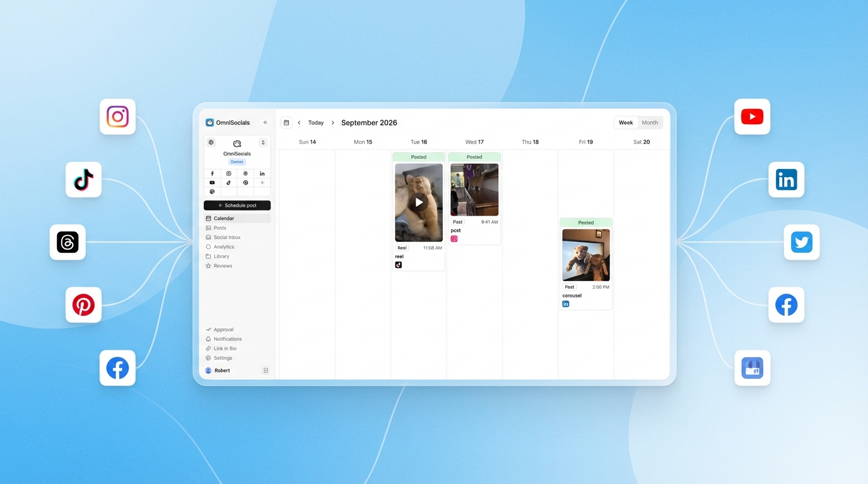Click the Schedule post button
The image size is (868, 484).
pyautogui.click(x=237, y=205)
